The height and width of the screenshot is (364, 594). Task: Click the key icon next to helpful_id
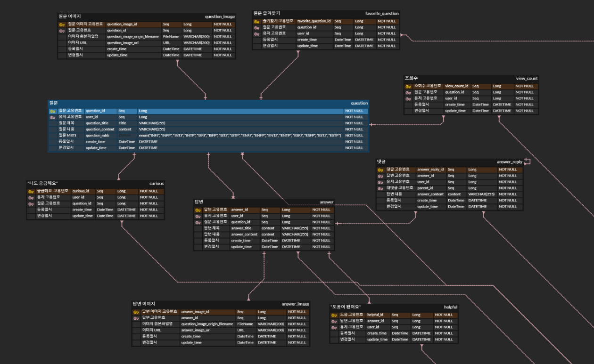pos(335,314)
